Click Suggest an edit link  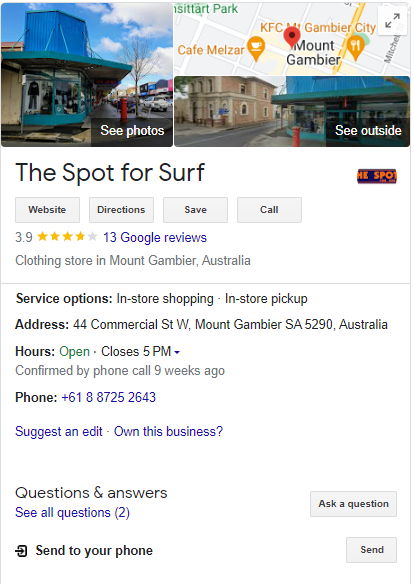point(59,431)
